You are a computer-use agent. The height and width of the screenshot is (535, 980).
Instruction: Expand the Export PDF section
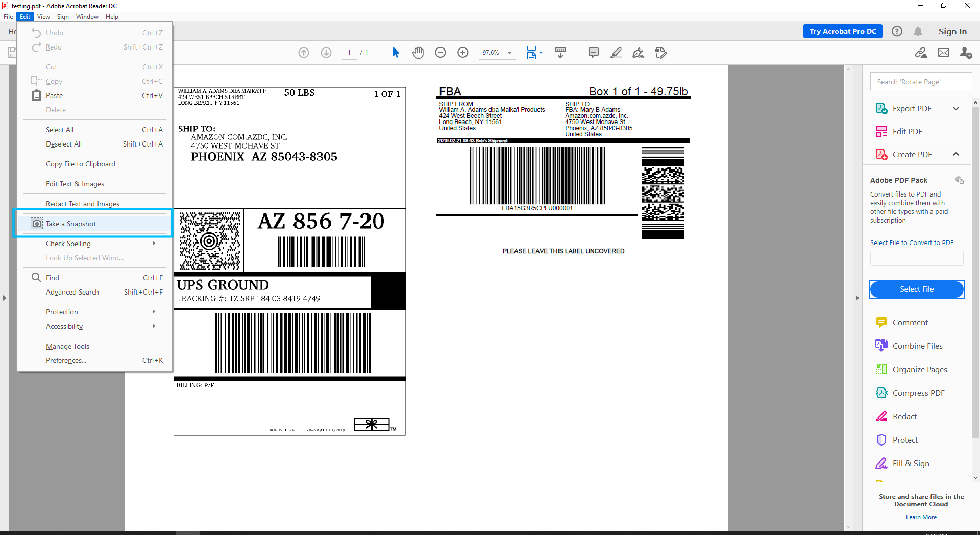coord(956,109)
